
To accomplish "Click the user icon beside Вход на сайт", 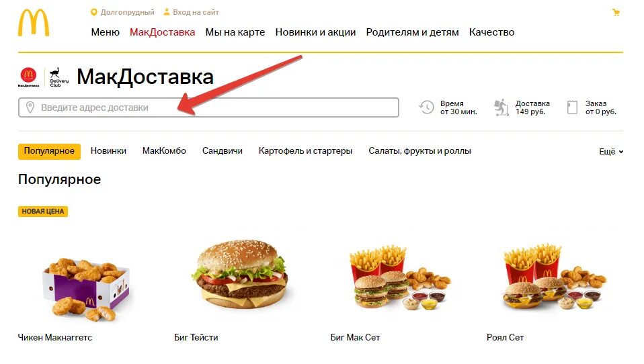I will click(166, 12).
